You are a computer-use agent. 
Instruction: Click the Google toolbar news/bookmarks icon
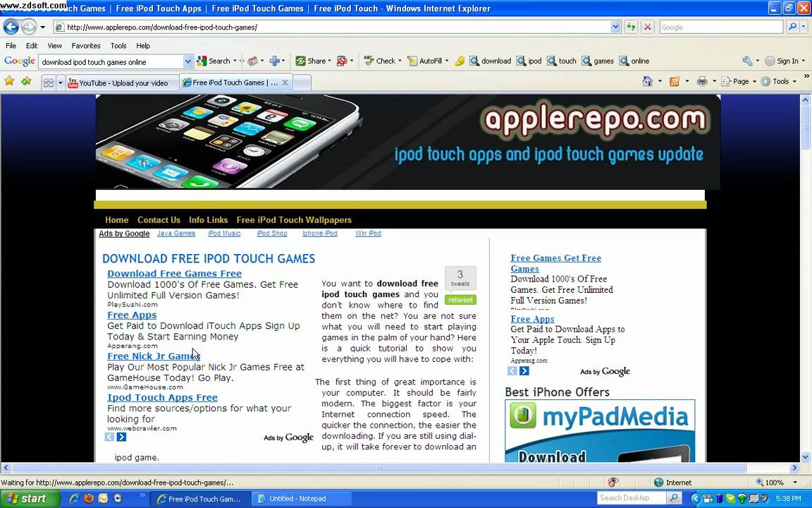click(252, 61)
